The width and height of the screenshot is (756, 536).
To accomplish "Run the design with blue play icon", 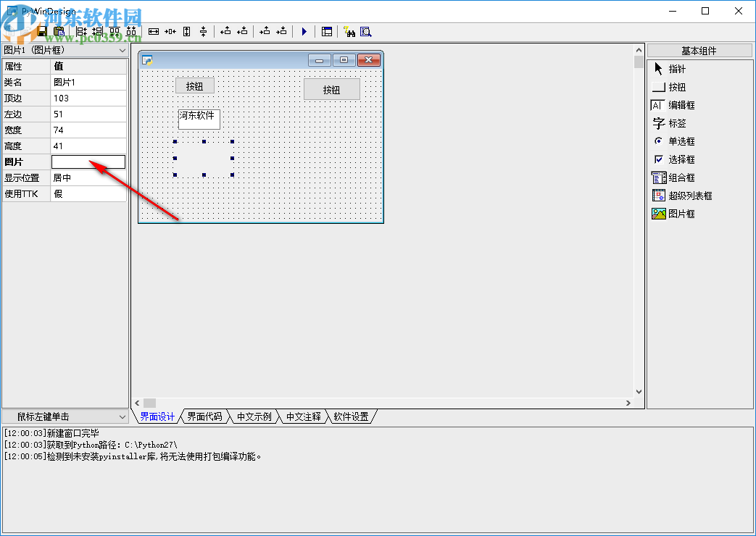I will [x=304, y=31].
